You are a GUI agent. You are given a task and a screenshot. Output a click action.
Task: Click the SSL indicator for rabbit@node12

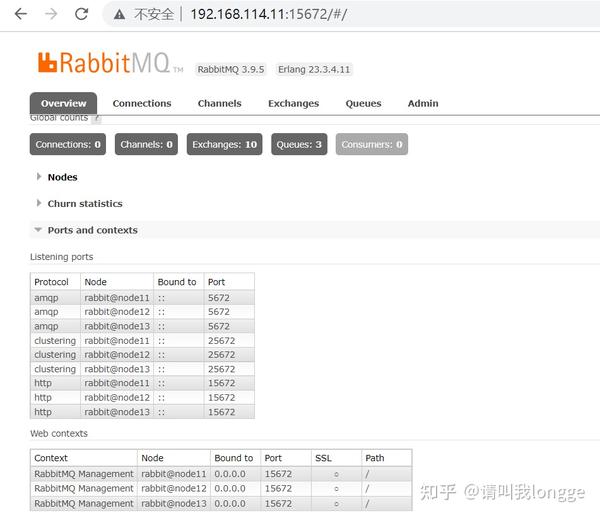pyautogui.click(x=336, y=489)
